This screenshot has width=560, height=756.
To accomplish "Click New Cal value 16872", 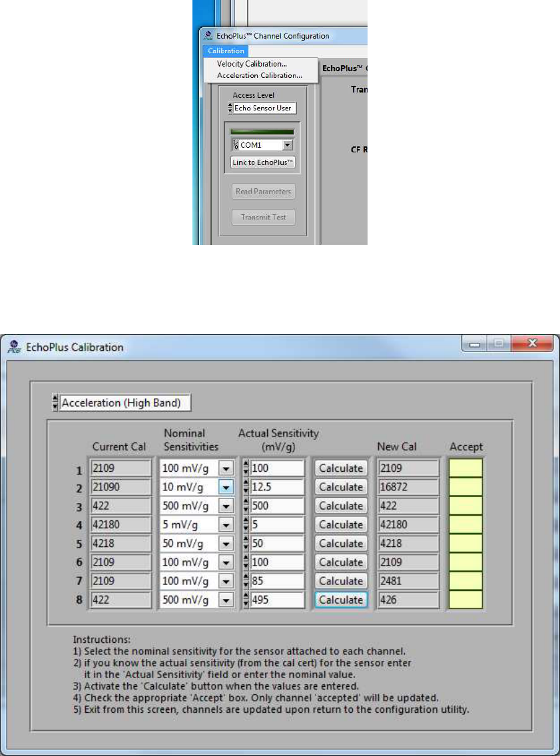I will [409, 487].
